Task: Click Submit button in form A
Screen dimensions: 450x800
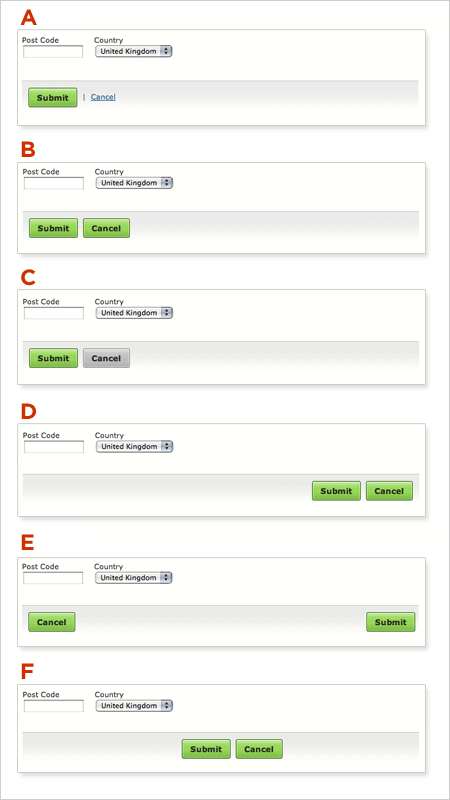Action: click(53, 97)
